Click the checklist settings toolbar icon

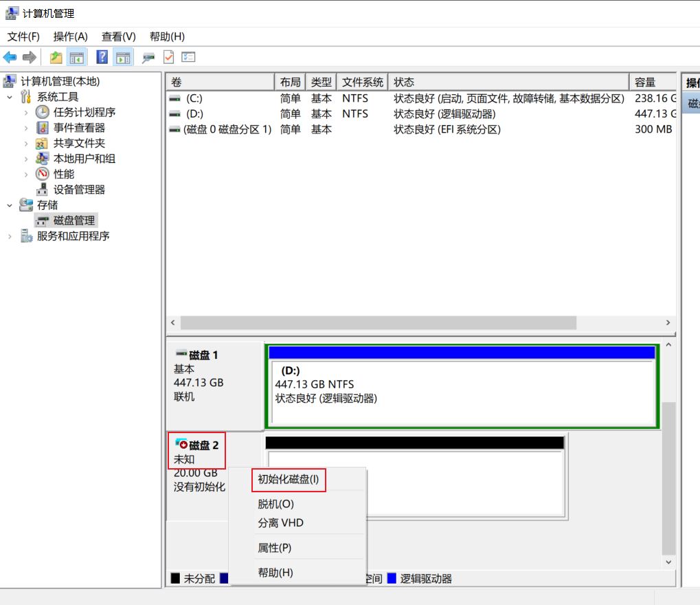(x=189, y=58)
